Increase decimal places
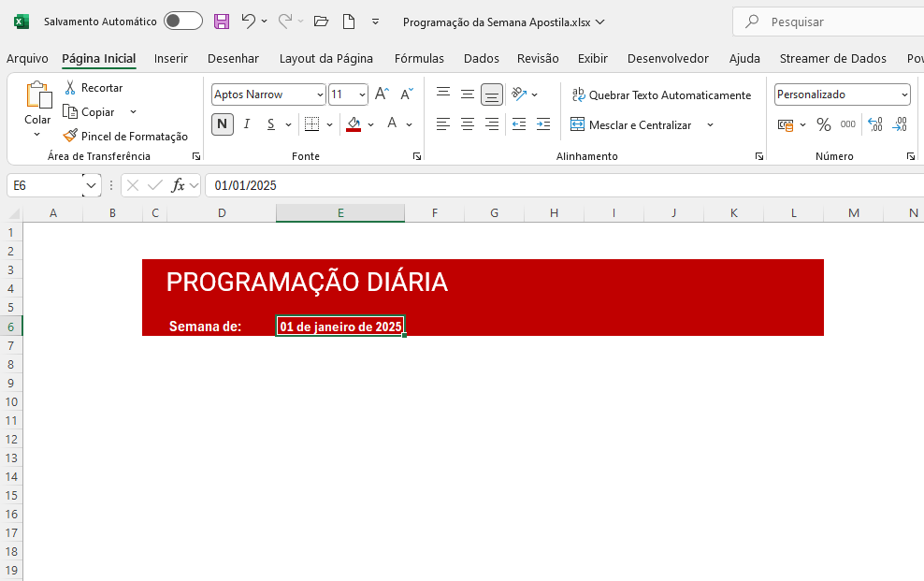The width and height of the screenshot is (924, 581). (x=875, y=124)
